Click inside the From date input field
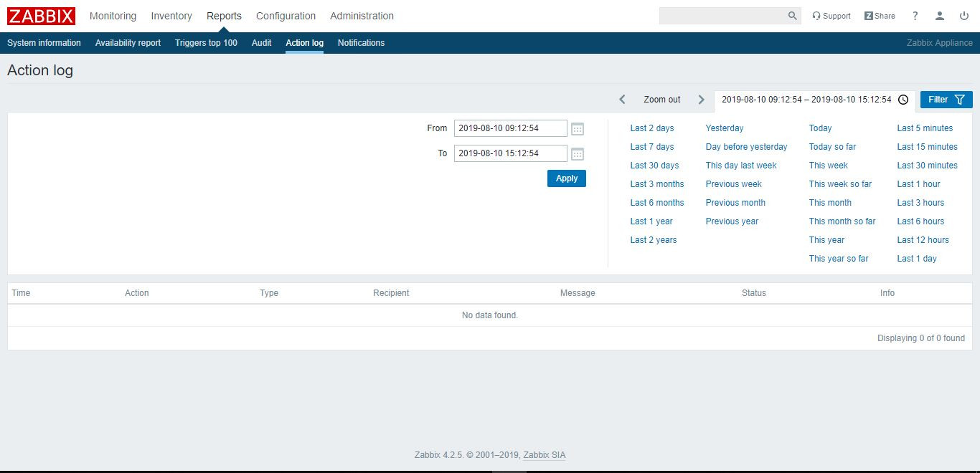Screen dimensions: 980x473 click(x=510, y=128)
